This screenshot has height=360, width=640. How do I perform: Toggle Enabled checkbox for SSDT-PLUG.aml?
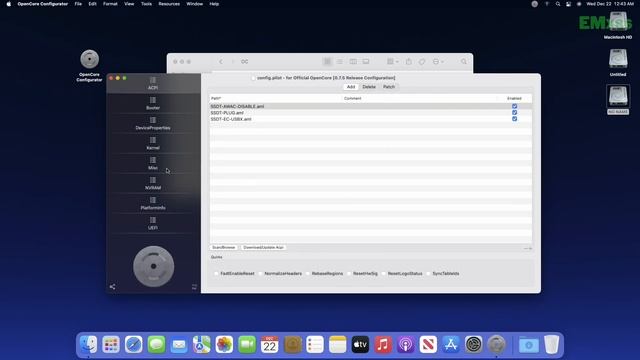(x=514, y=112)
